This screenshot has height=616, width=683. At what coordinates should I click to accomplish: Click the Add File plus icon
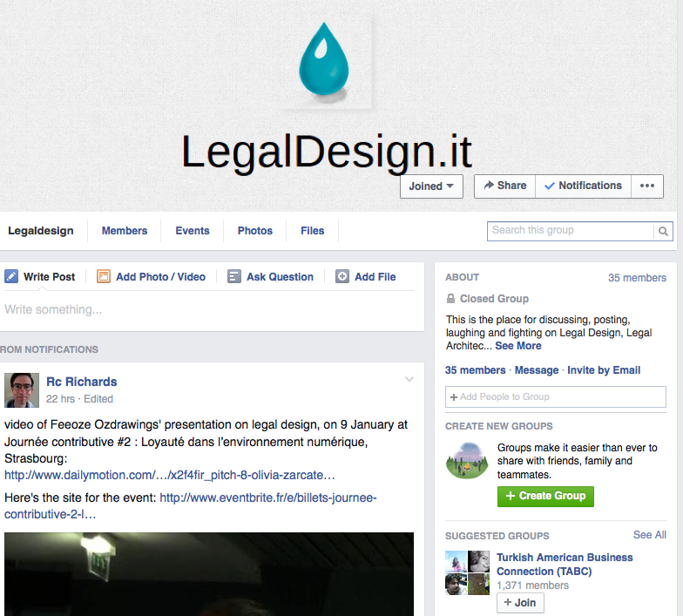pyautogui.click(x=341, y=277)
